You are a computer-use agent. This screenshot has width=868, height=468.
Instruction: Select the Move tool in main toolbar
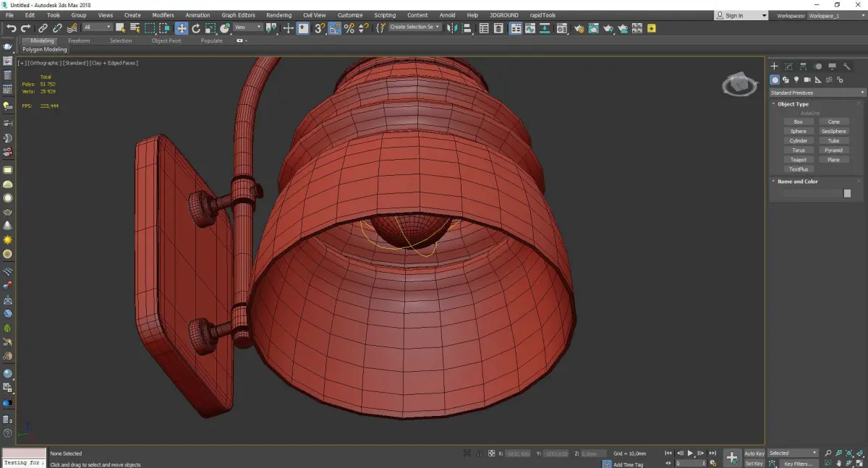pyautogui.click(x=181, y=28)
